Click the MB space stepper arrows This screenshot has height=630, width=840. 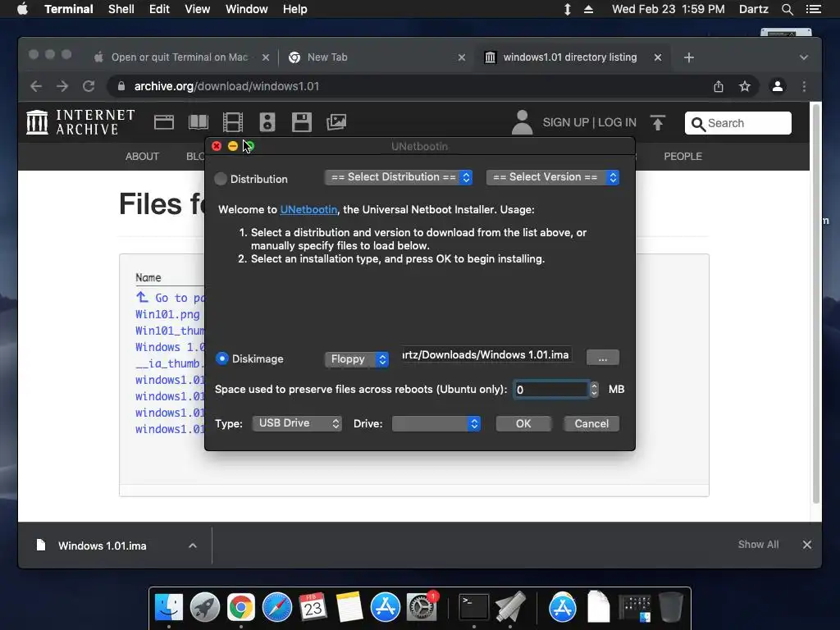coord(594,390)
